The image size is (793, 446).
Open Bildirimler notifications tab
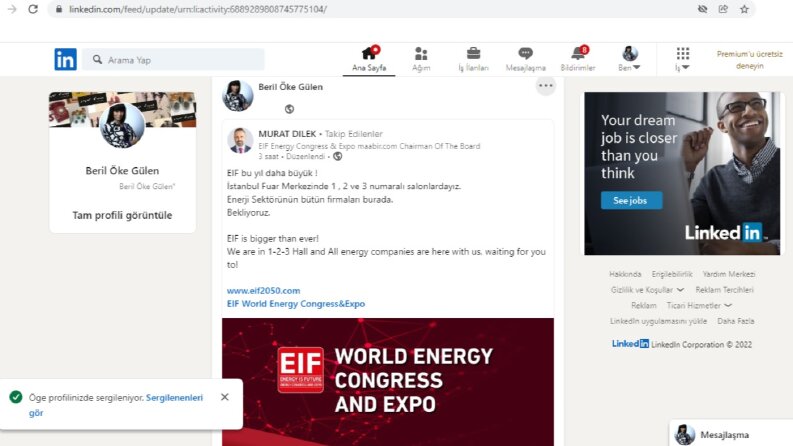click(x=578, y=59)
